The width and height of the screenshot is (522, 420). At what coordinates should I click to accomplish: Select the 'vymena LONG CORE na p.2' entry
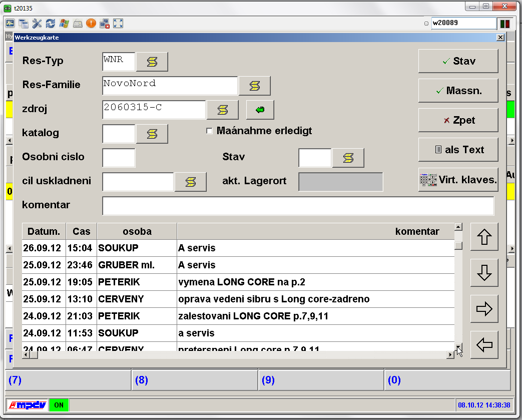[238, 282]
